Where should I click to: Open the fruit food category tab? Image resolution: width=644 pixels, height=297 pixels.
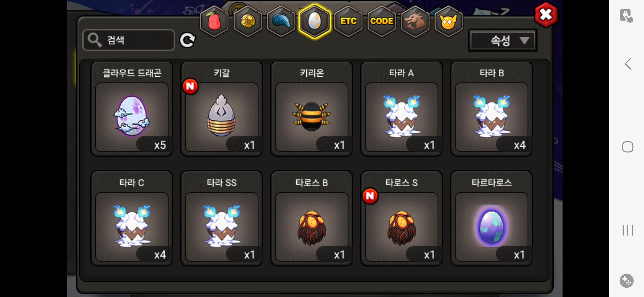214,21
